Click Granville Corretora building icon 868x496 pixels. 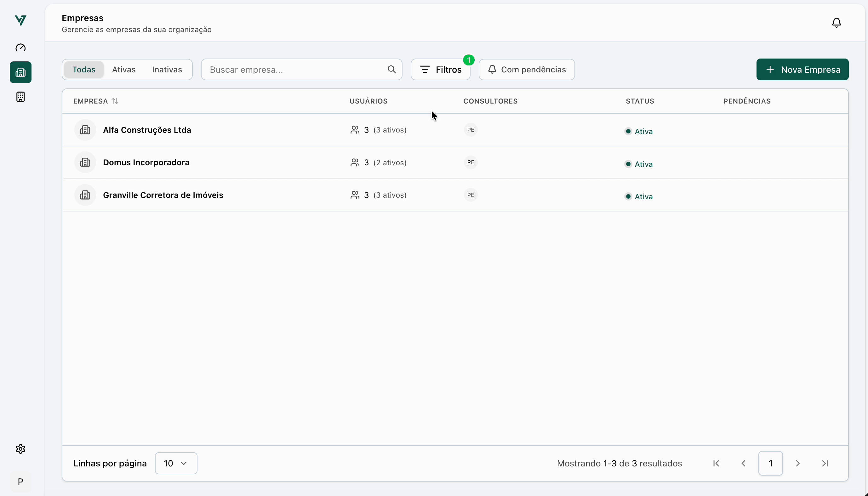pyautogui.click(x=85, y=195)
